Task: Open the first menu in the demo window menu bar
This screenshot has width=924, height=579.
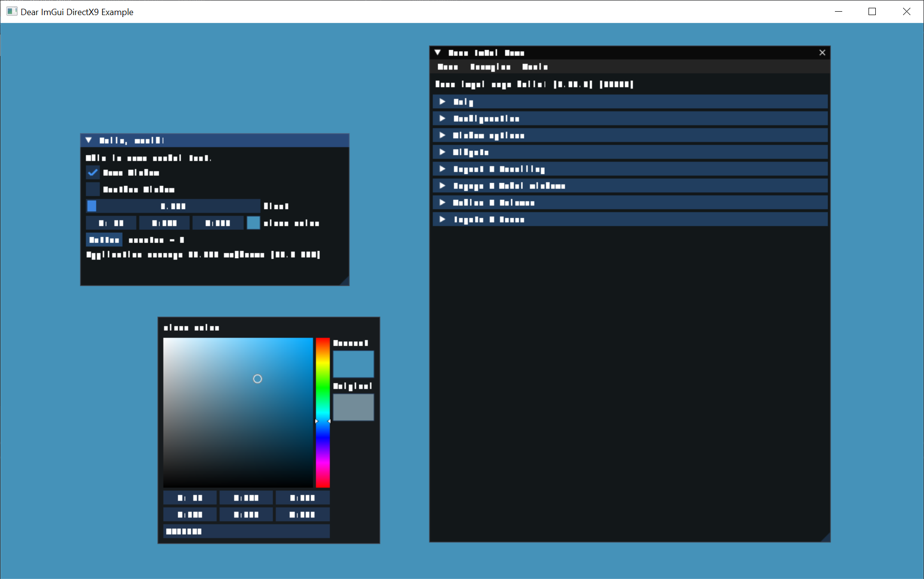Action: click(x=448, y=67)
